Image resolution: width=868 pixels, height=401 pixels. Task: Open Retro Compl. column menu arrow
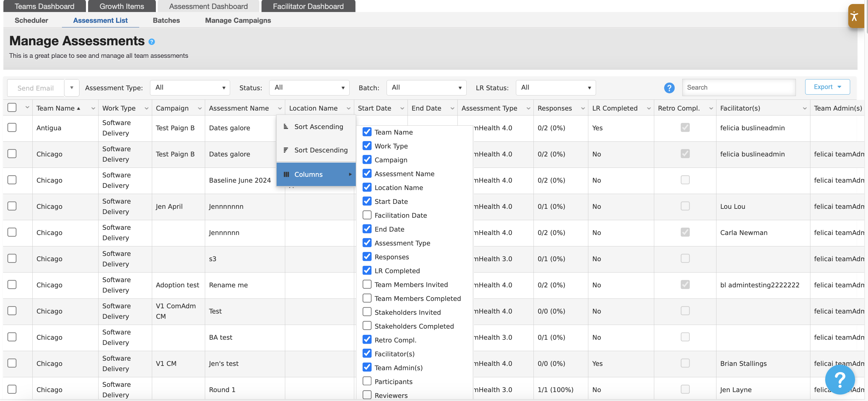point(711,108)
